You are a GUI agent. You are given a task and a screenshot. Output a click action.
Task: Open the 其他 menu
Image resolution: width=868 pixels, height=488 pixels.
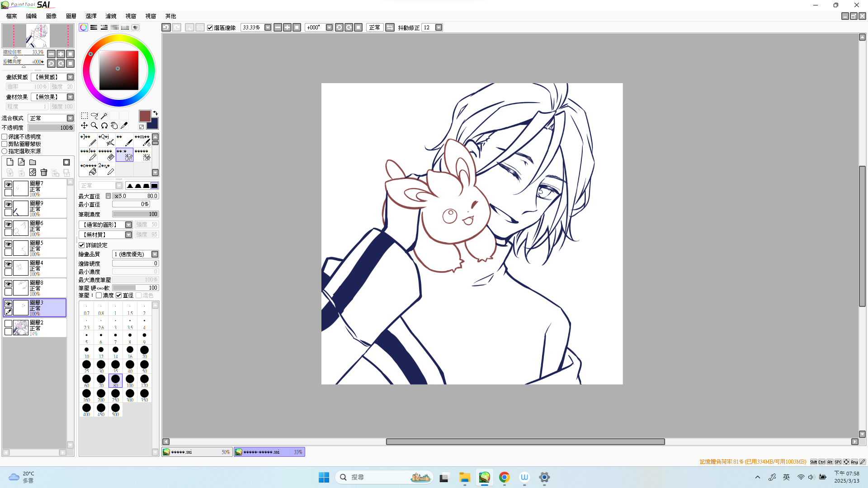[170, 16]
